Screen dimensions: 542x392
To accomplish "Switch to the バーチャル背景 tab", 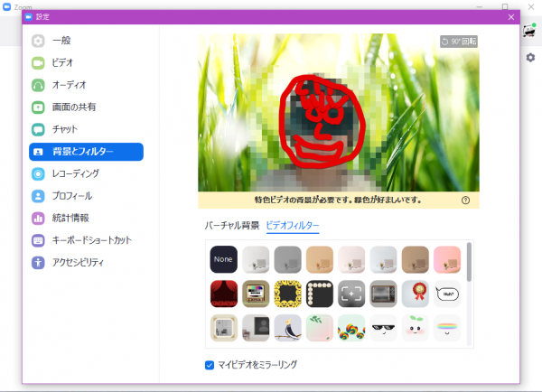I will pyautogui.click(x=231, y=226).
